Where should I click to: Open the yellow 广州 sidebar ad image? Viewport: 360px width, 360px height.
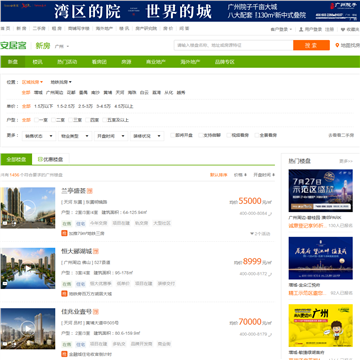[x=321, y=325]
